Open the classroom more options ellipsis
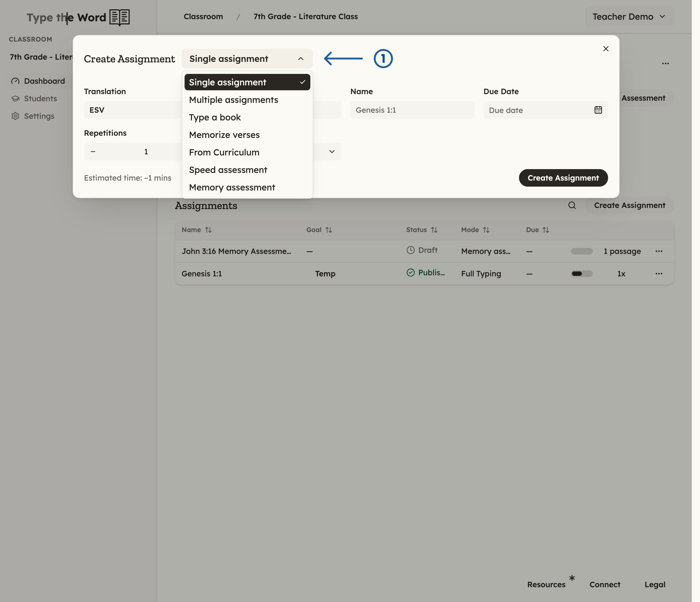Screen dimensions: 700x602 click(x=665, y=63)
